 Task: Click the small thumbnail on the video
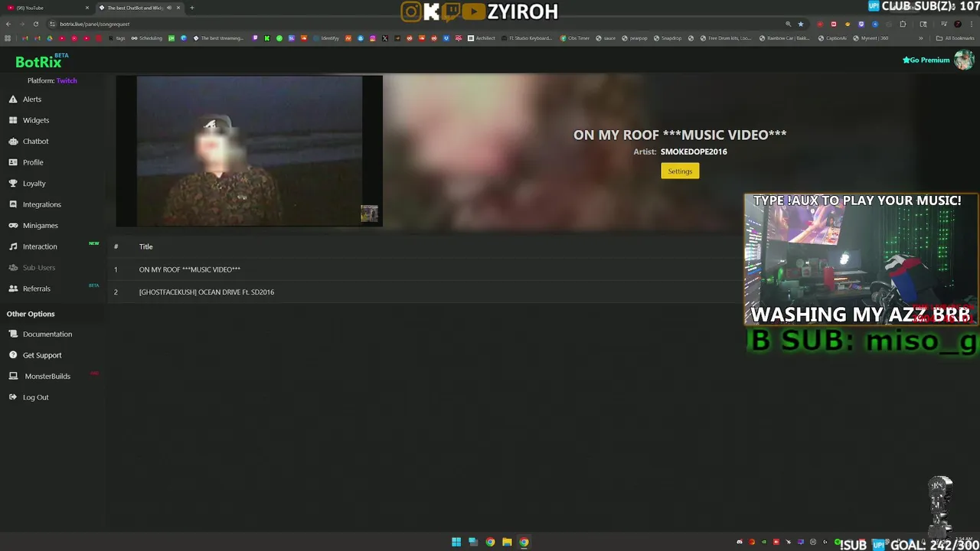(x=369, y=214)
